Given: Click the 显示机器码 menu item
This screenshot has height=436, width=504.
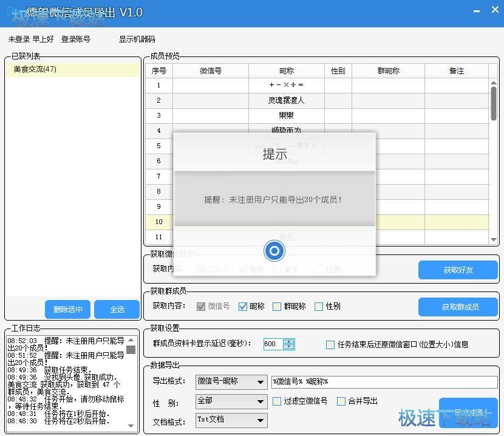Looking at the screenshot, I should pos(137,39).
